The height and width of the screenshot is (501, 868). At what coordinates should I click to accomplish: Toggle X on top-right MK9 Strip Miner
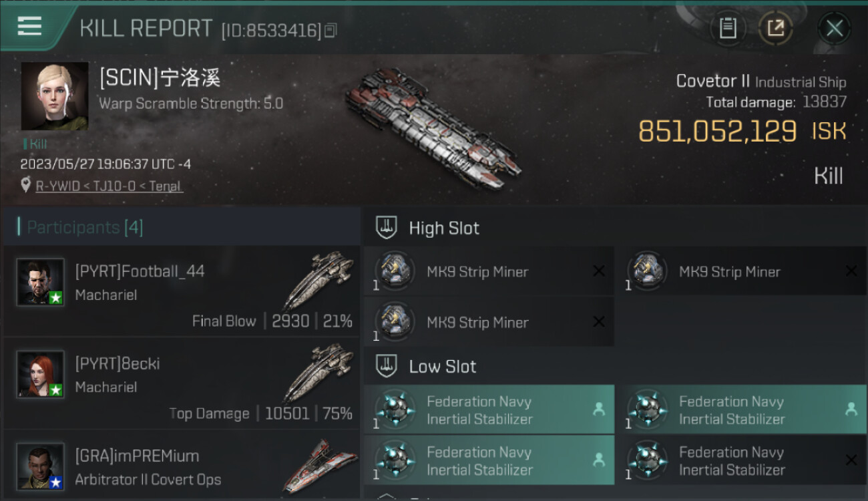point(851,271)
